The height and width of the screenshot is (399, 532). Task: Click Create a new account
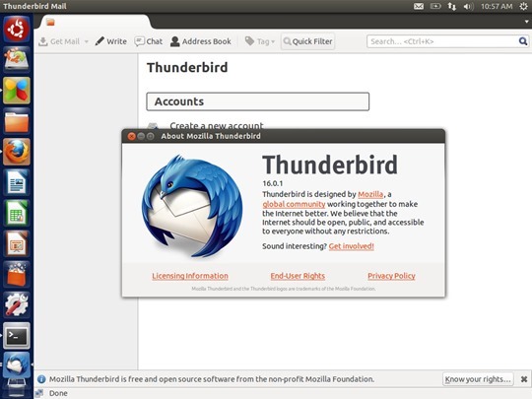point(217,125)
